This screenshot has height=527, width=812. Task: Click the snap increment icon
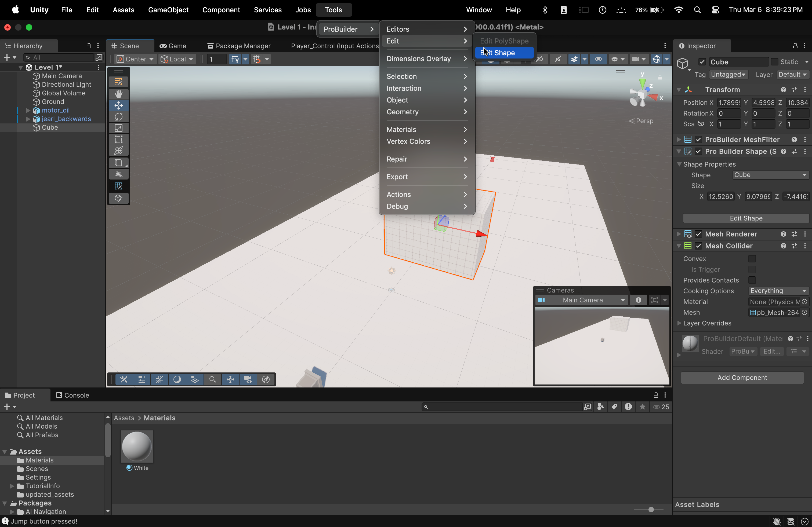[257, 59]
